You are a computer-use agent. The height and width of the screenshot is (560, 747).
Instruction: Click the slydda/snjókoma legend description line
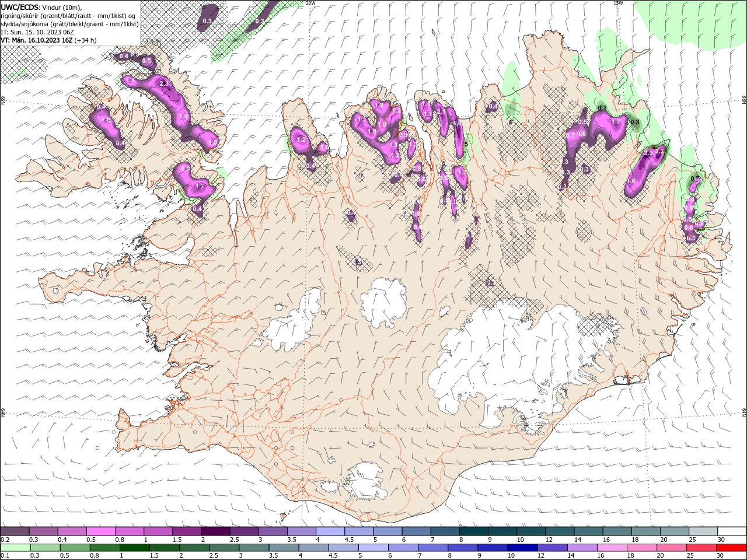click(69, 24)
